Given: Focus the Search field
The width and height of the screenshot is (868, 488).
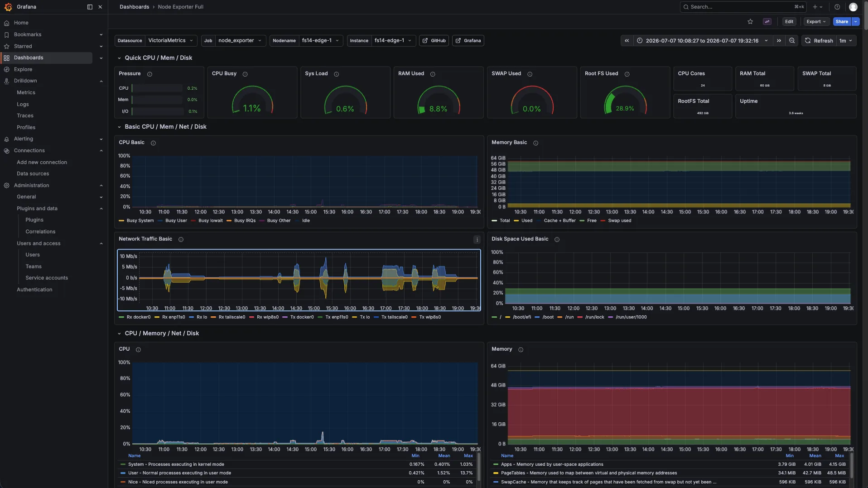Looking at the screenshot, I should 743,7.
